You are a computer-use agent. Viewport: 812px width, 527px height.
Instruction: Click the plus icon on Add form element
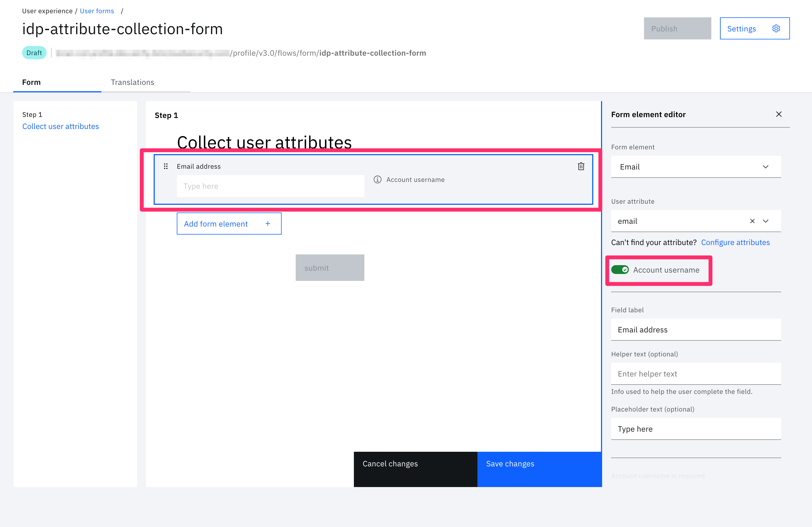pyautogui.click(x=268, y=224)
